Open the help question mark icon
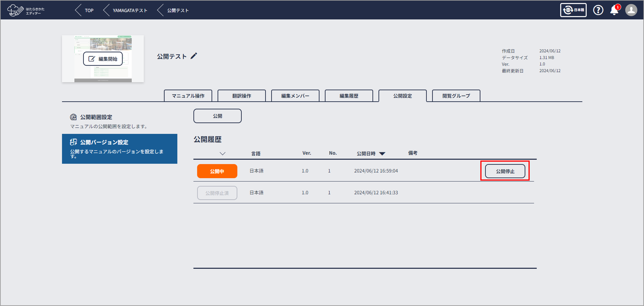Image resolution: width=644 pixels, height=306 pixels. coord(598,10)
